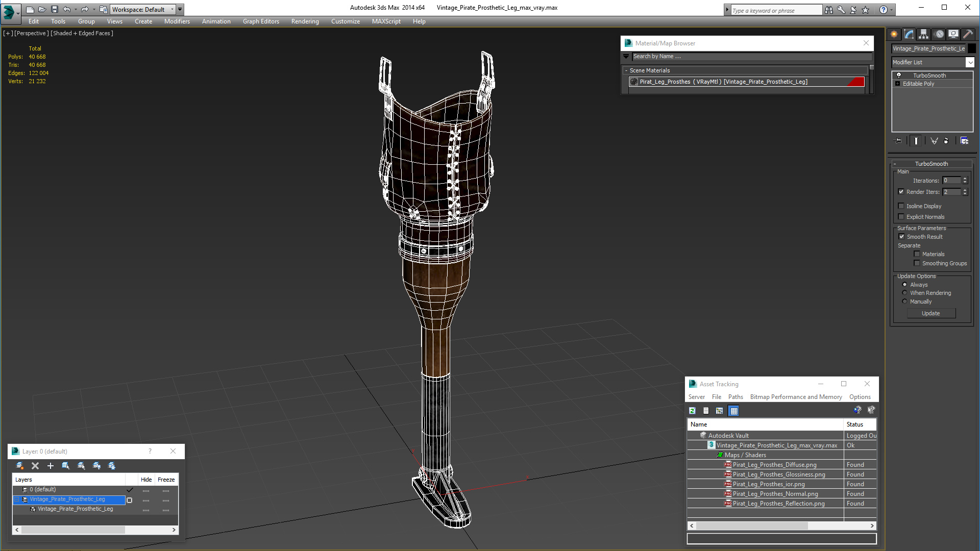Select Manually radio button in Update Options

pyautogui.click(x=904, y=302)
